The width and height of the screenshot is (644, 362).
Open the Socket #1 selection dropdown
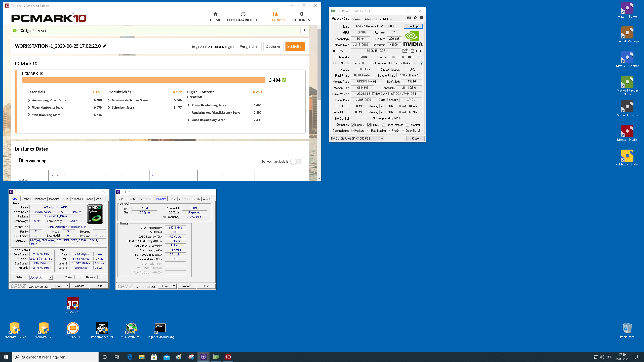tap(41, 277)
